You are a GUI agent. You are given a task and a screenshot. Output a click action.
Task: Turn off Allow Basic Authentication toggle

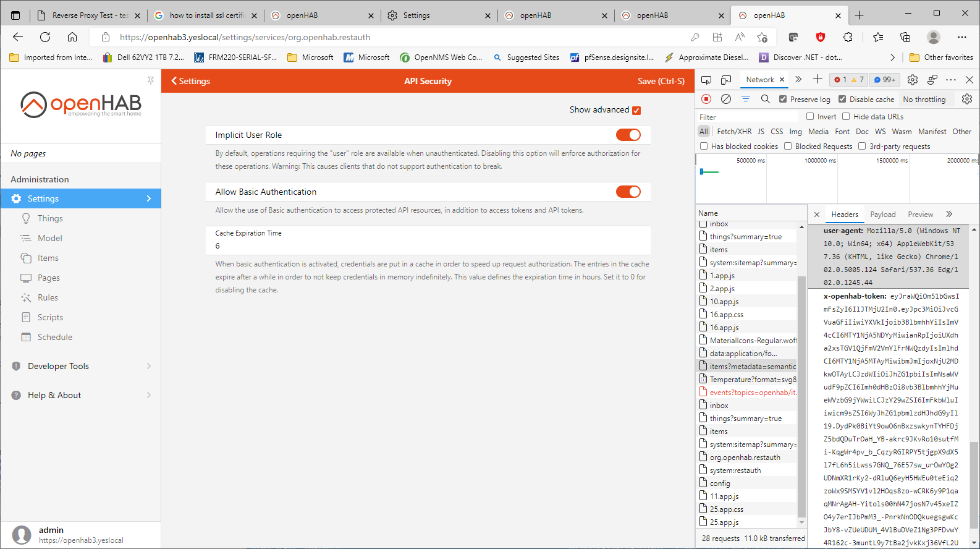628,192
